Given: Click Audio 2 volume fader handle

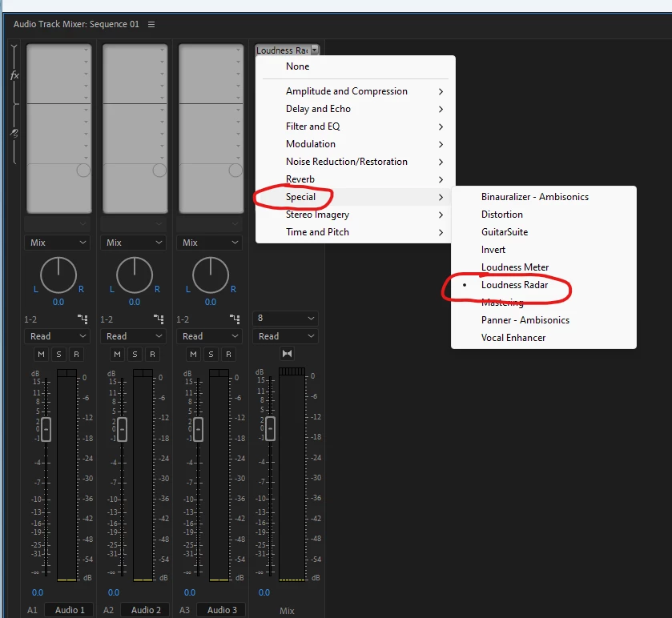Looking at the screenshot, I should 122,429.
